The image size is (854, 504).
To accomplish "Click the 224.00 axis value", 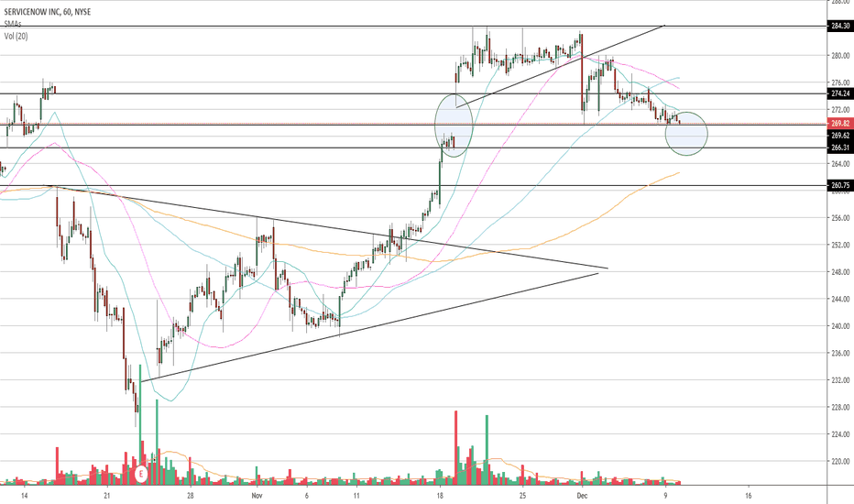I will 840,434.
